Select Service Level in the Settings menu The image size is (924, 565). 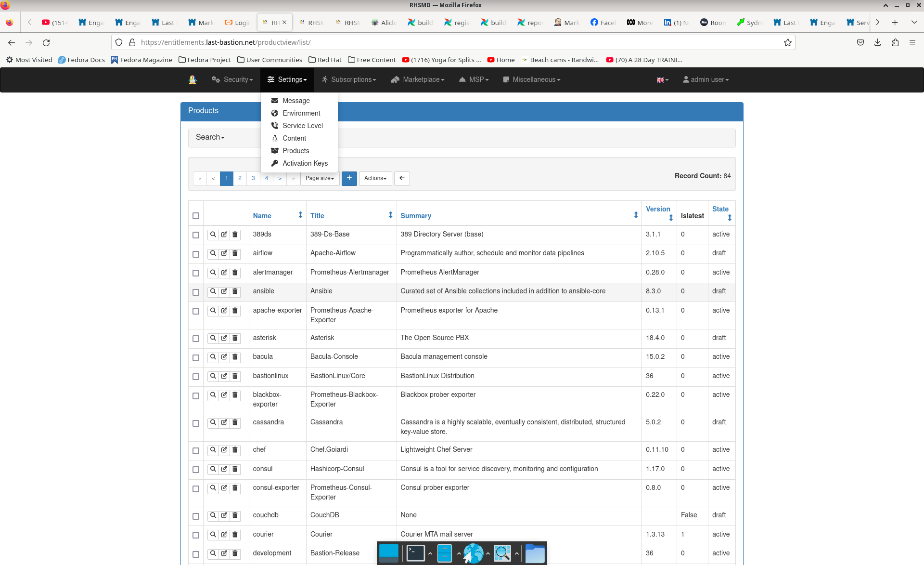(x=302, y=126)
